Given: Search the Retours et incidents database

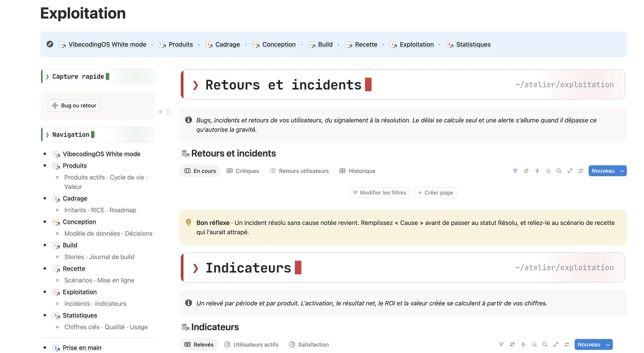Looking at the screenshot, I should (559, 171).
